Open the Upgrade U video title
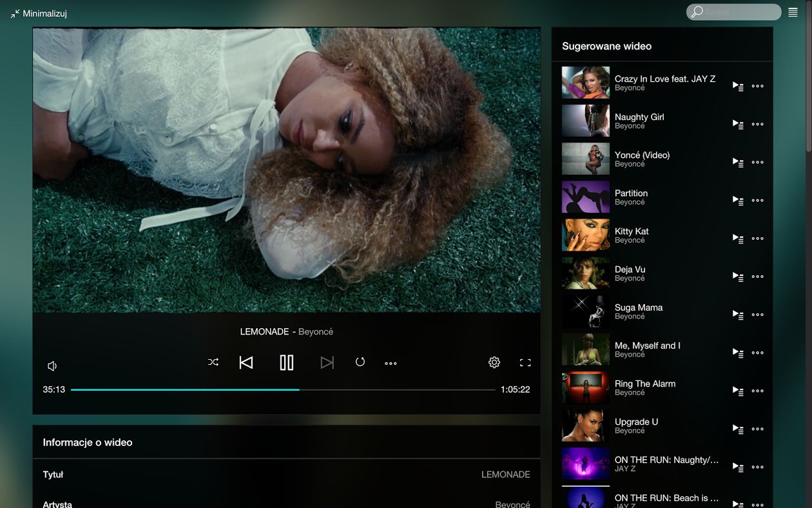The width and height of the screenshot is (812, 508). click(x=636, y=422)
